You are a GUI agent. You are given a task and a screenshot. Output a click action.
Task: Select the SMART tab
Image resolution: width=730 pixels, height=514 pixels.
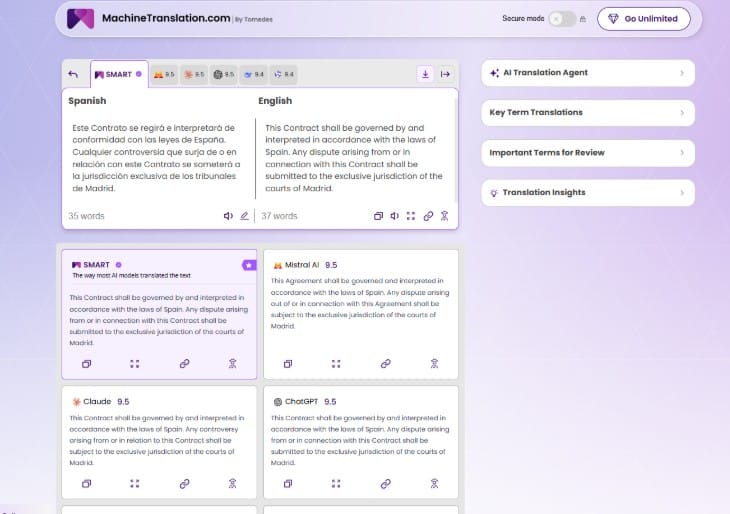(x=119, y=74)
